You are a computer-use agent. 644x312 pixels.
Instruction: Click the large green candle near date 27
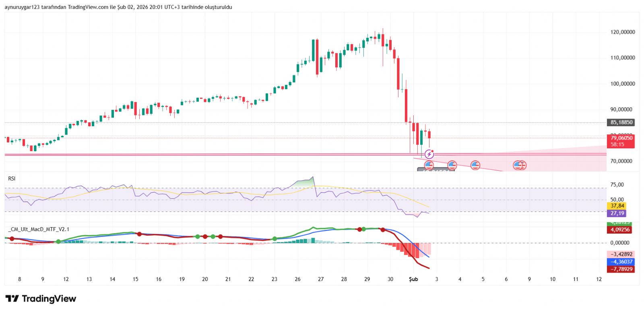point(313,50)
